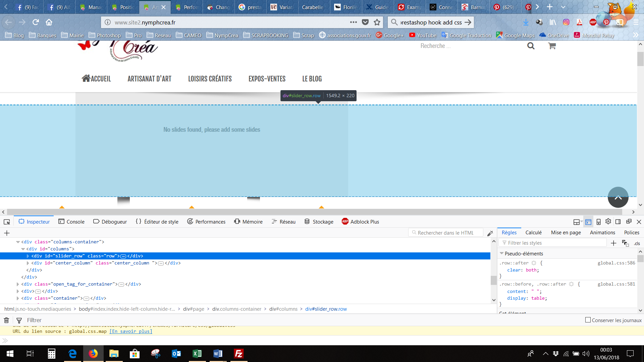This screenshot has width=644, height=362.
Task: Enable responsive design mode icon
Action: [598, 222]
